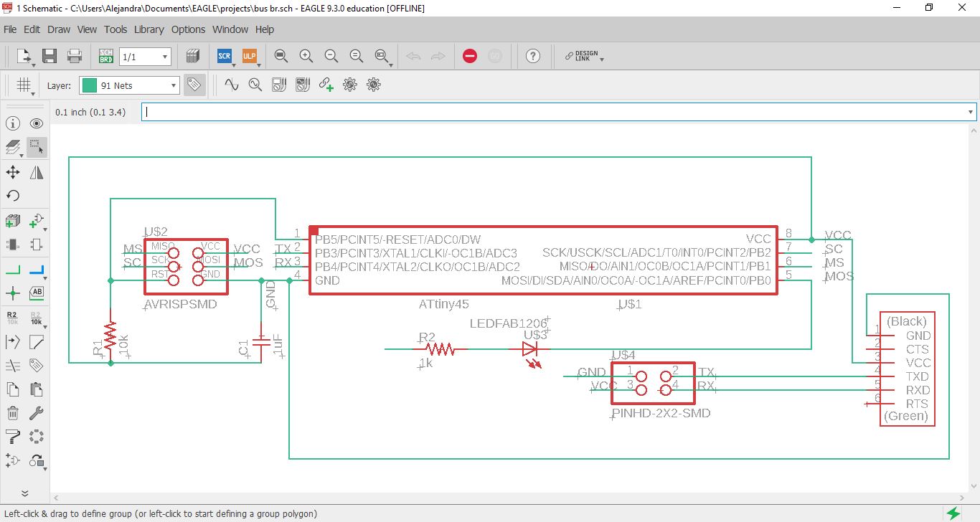Open the Draw menu
This screenshot has height=522, width=980.
[59, 29]
